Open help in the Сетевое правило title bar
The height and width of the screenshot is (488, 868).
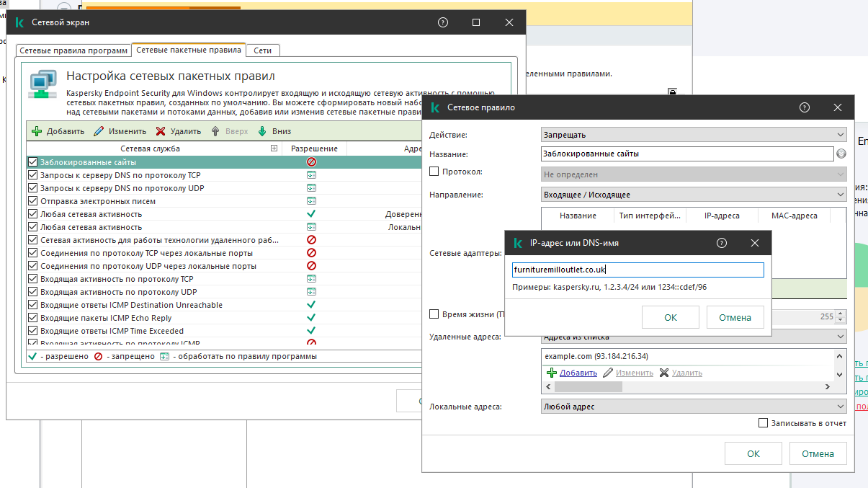click(805, 107)
